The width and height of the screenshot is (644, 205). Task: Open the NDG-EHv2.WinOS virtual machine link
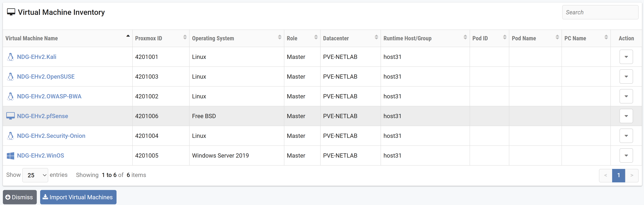tap(40, 156)
